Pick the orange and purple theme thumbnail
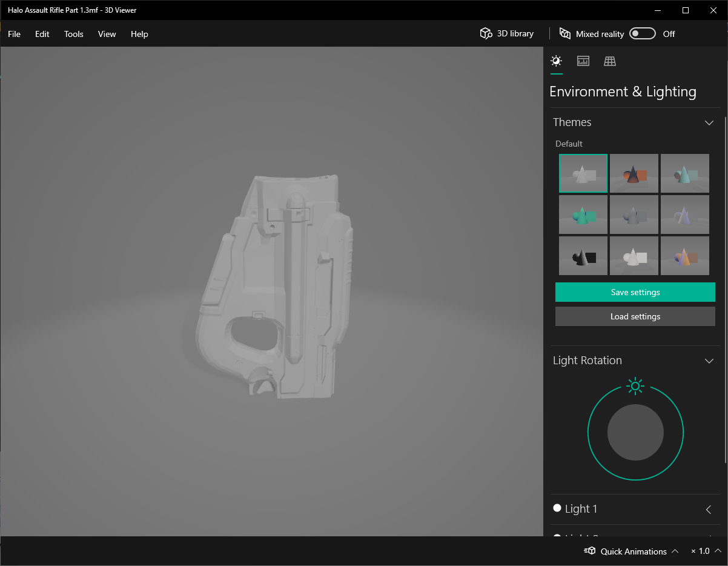 pos(685,256)
